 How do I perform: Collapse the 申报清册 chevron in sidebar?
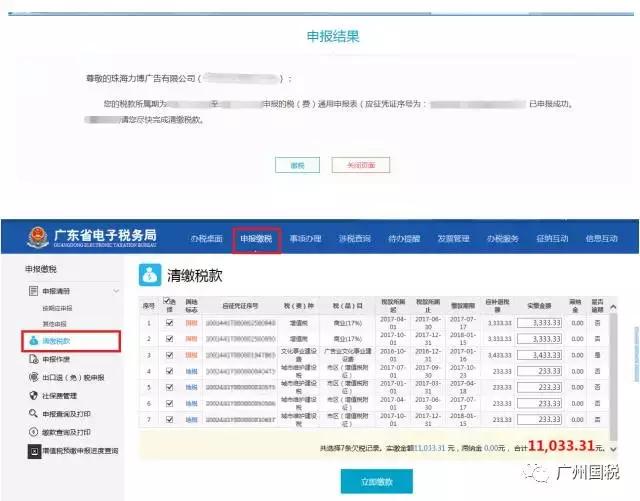[116, 291]
